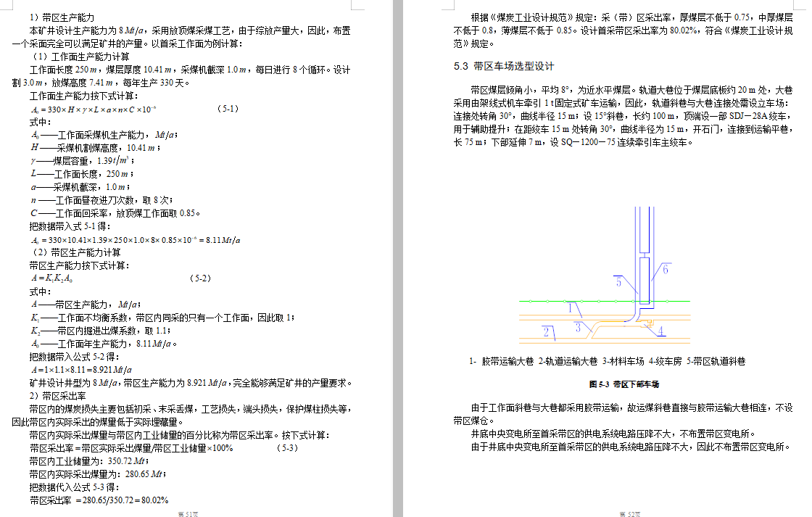Click the line "C——工作面回采率，放顶煤工作面取0.85。"

tap(115, 213)
